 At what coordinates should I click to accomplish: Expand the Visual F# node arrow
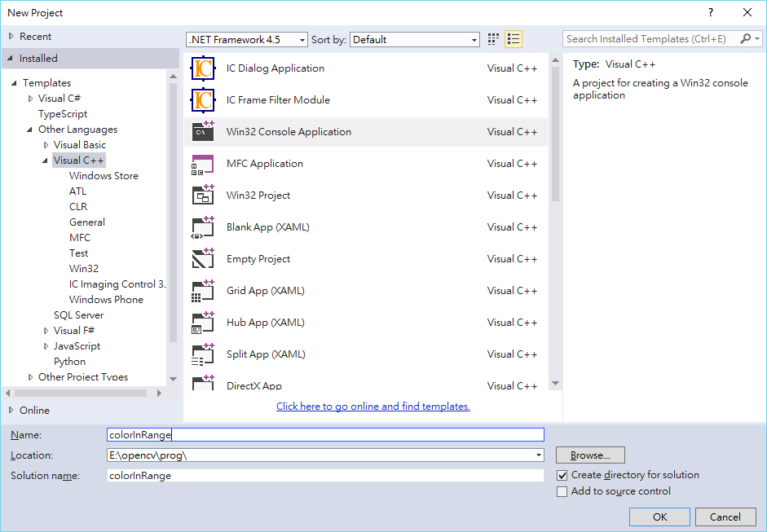pos(46,331)
